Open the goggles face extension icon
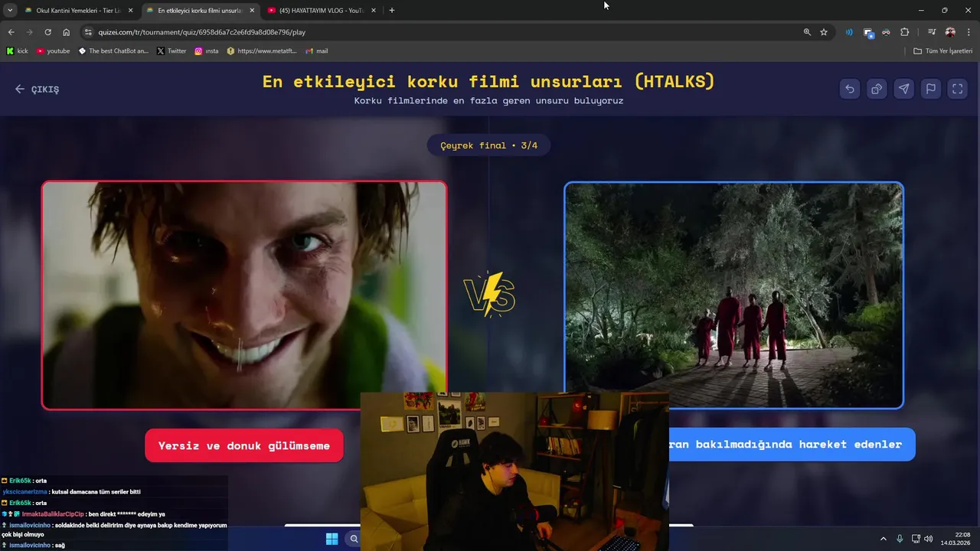The width and height of the screenshot is (980, 551). pyautogui.click(x=886, y=32)
